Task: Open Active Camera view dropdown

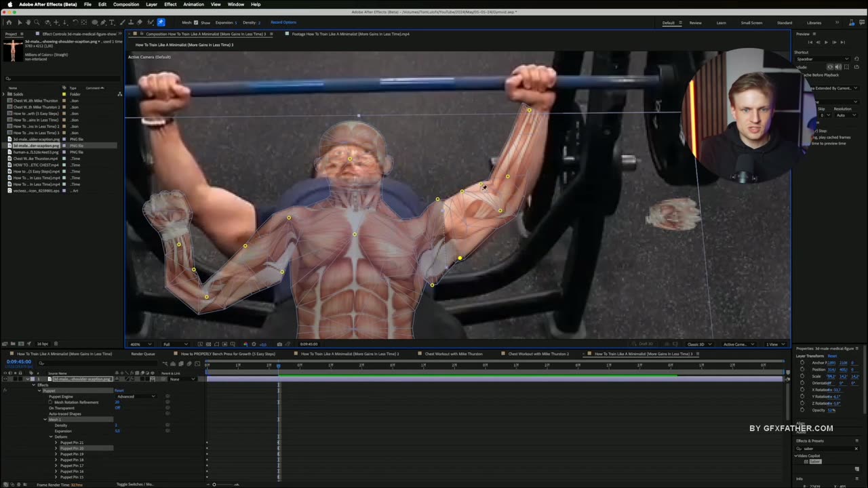Action: [x=738, y=344]
